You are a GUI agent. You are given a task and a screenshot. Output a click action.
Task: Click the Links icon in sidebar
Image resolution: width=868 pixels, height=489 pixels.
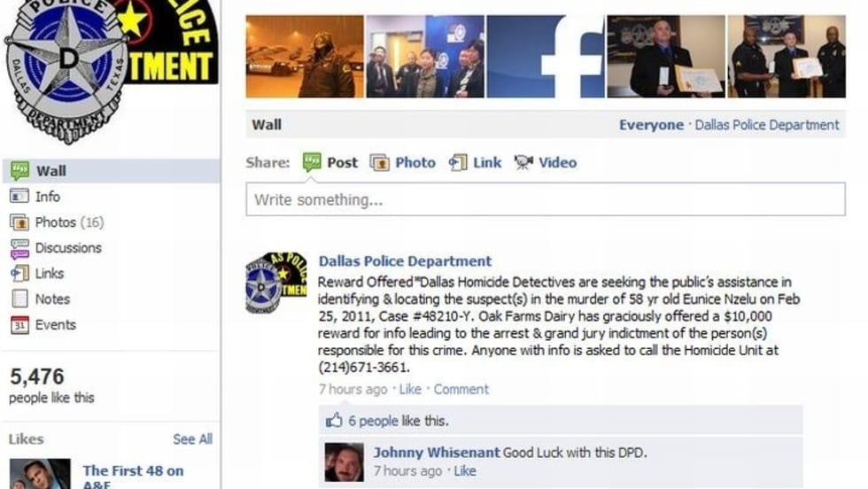click(19, 273)
